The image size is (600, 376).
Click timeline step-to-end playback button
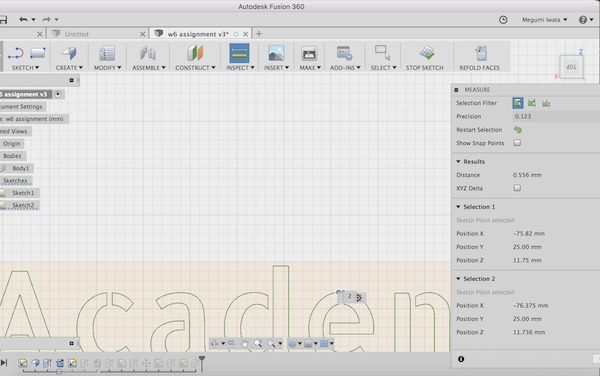[3, 363]
